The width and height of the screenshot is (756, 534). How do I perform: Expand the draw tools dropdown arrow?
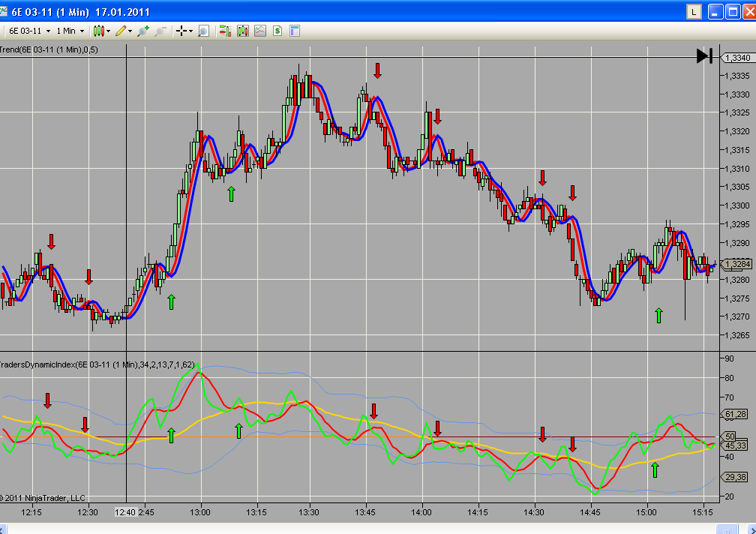130,31
